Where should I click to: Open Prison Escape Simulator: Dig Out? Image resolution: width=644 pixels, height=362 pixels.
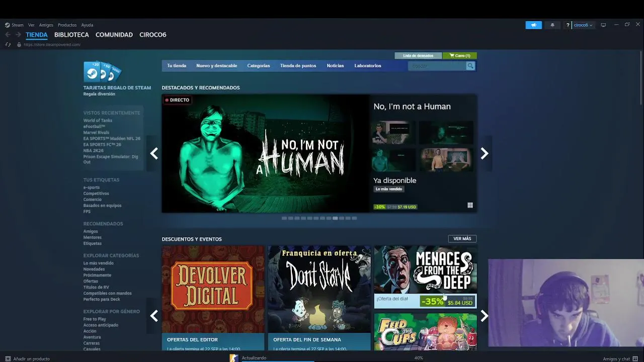(111, 159)
